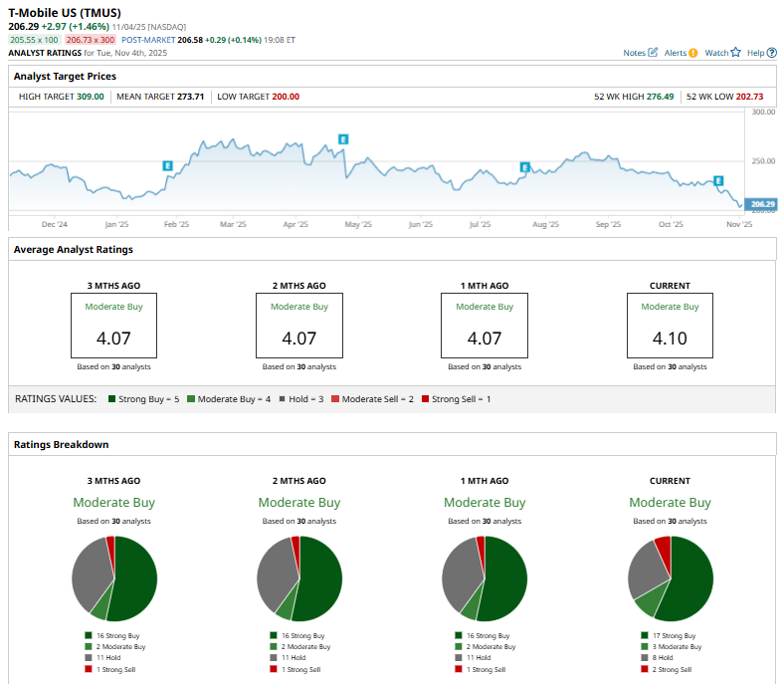The height and width of the screenshot is (684, 784).
Task: Click the earnings marker between Jul and Aug '25
Action: 524,167
